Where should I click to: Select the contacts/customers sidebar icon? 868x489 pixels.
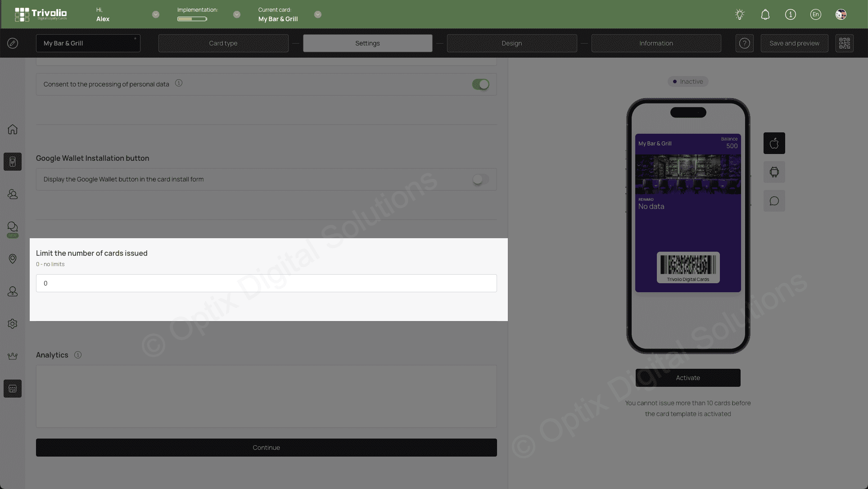point(13,195)
